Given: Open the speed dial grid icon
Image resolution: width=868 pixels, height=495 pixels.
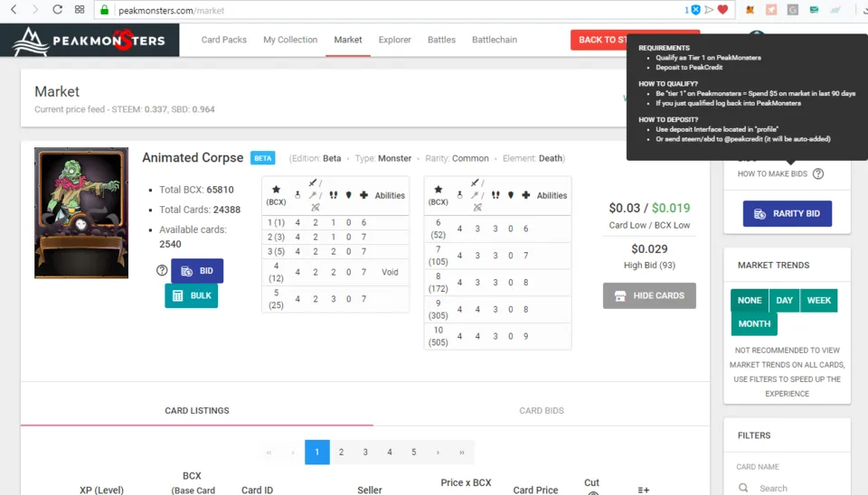Looking at the screenshot, I should coord(80,9).
